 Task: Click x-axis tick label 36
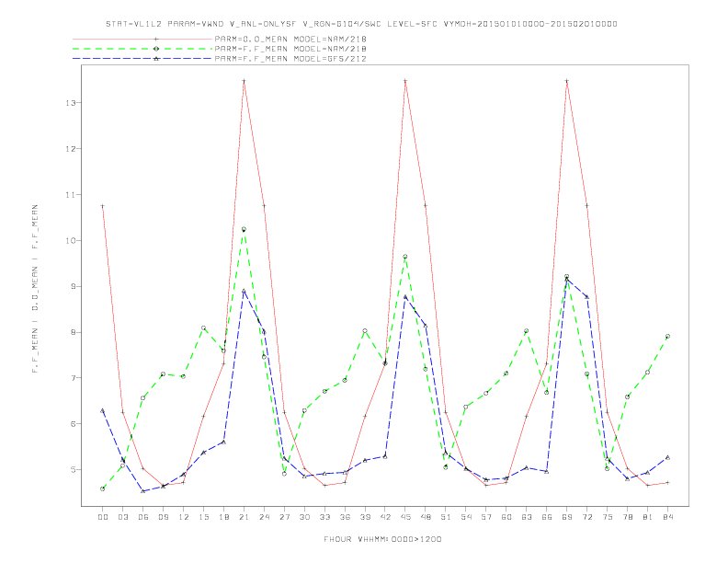pyautogui.click(x=345, y=517)
